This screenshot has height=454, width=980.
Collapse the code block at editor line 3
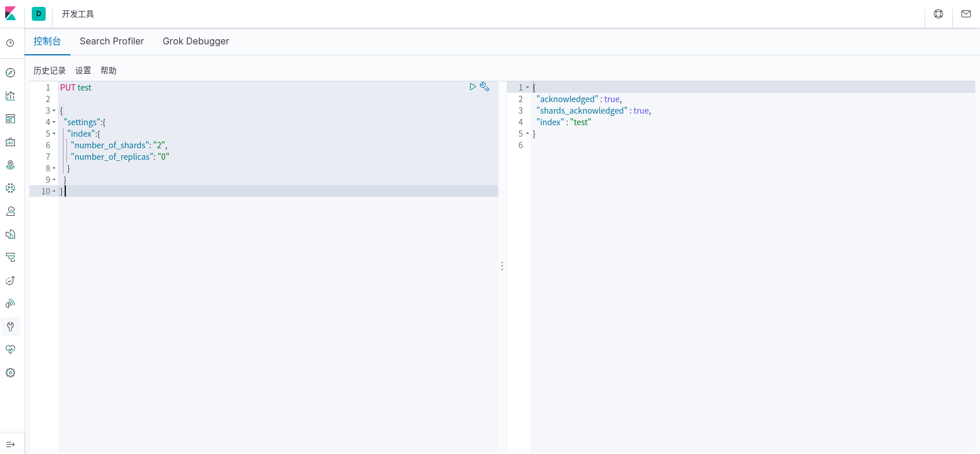click(54, 111)
